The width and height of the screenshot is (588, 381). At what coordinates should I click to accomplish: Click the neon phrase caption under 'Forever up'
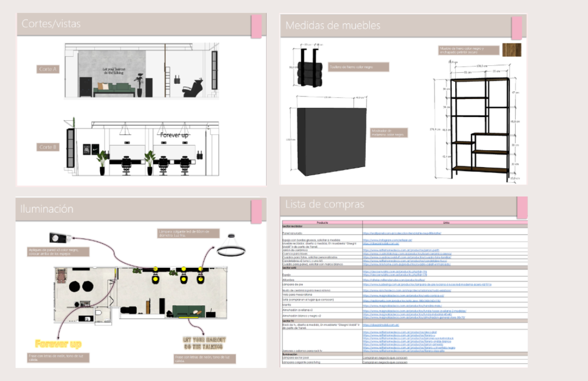pos(58,358)
